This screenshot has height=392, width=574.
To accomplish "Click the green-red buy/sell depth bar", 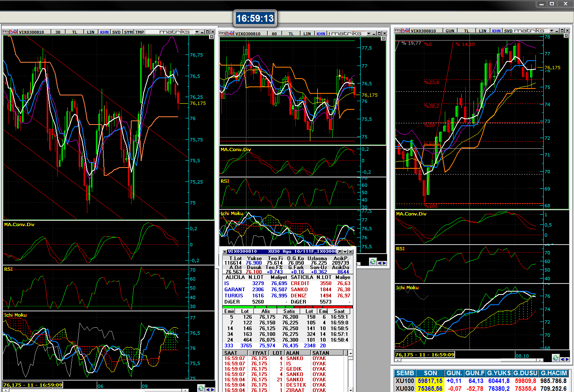I will click(287, 307).
